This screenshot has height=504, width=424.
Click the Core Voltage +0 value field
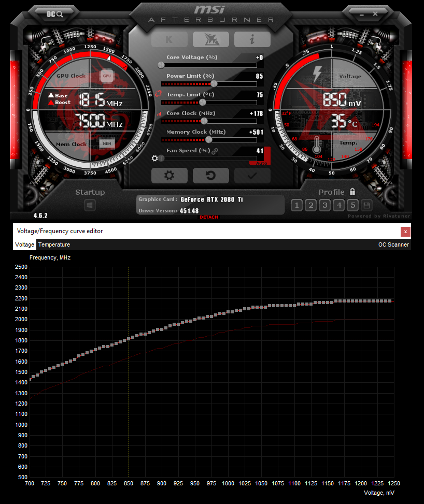[x=259, y=57]
